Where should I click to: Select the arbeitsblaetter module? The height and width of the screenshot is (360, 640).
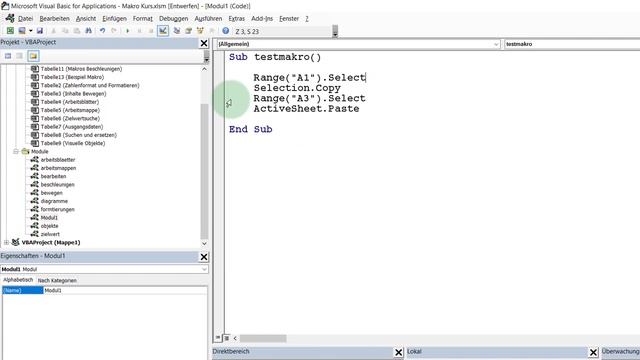pos(58,160)
